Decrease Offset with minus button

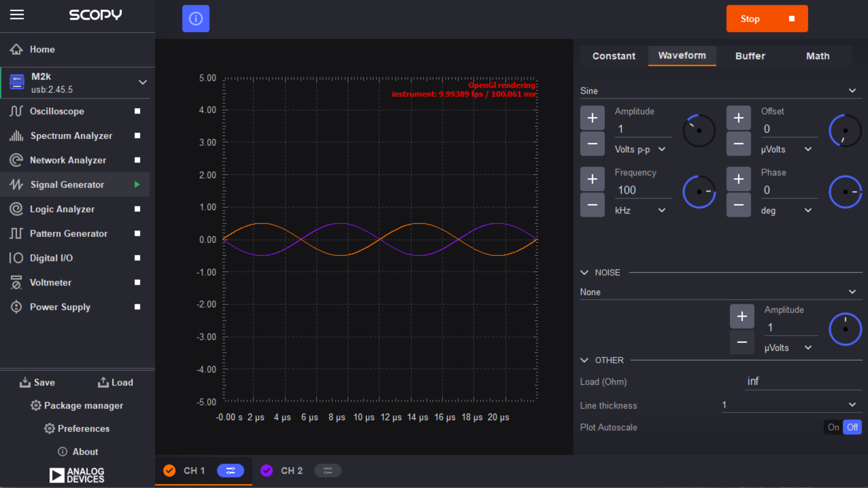point(738,144)
